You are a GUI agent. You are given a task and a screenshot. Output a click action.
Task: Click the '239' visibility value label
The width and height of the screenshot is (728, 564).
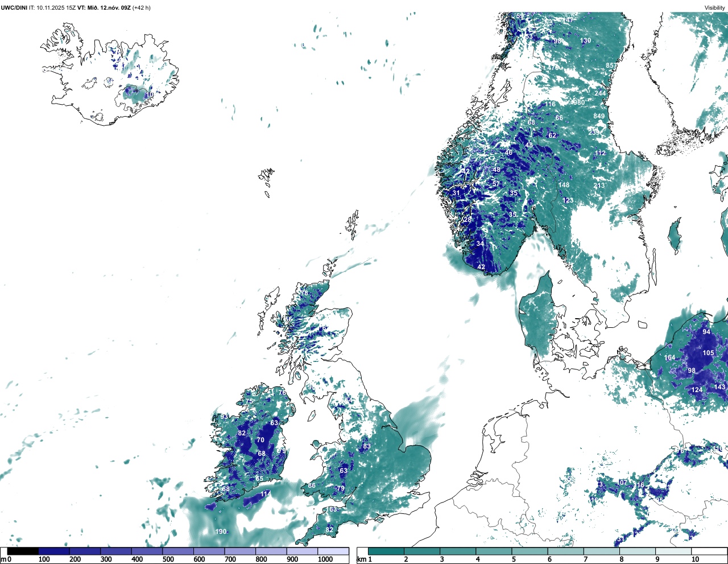coord(593,132)
